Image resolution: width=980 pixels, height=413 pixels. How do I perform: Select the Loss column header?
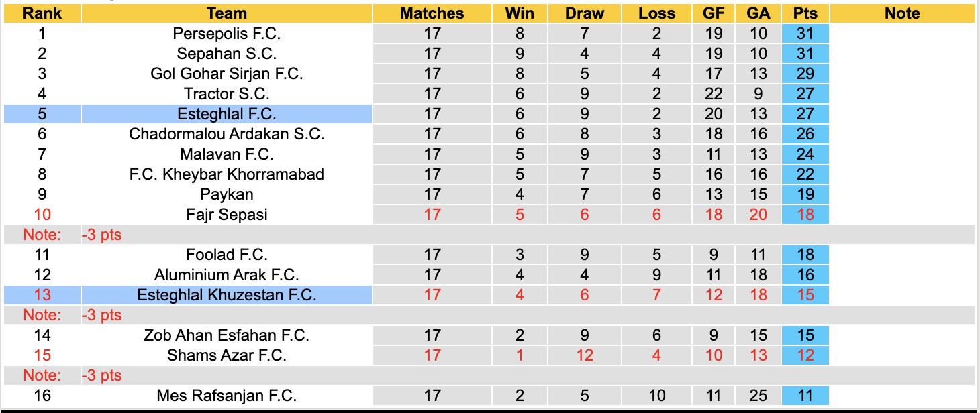[656, 13]
